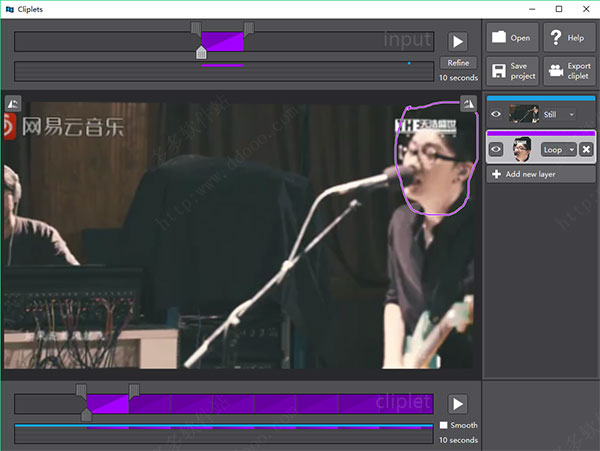Click the first purple segment on cliplet timeline

click(x=108, y=404)
